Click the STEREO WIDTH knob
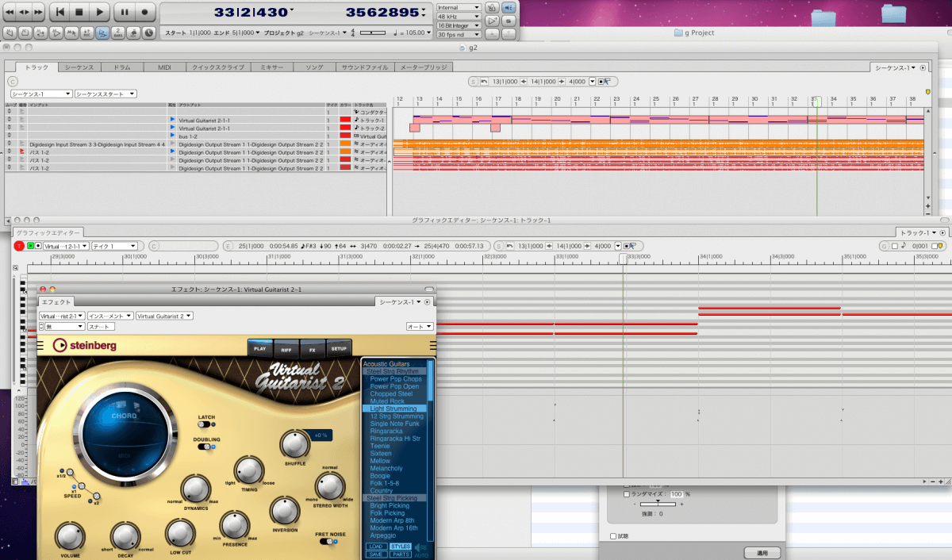 coord(330,485)
